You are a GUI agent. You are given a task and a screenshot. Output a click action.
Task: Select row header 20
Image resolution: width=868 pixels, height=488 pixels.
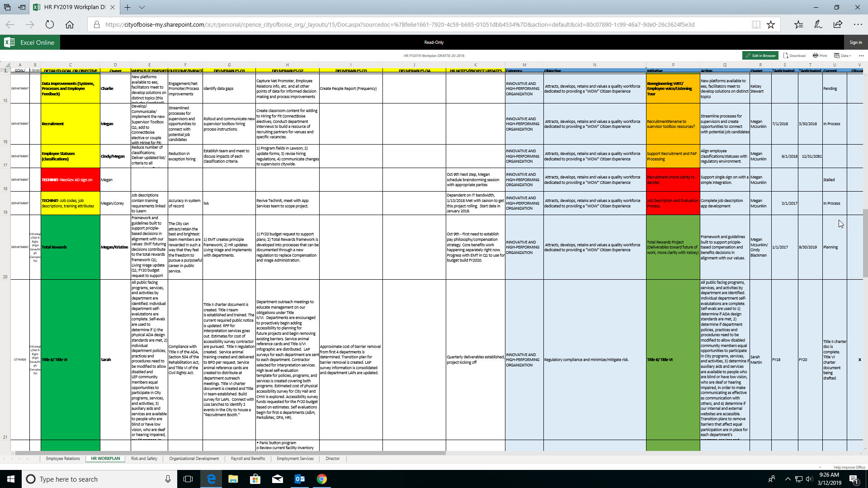(5, 247)
